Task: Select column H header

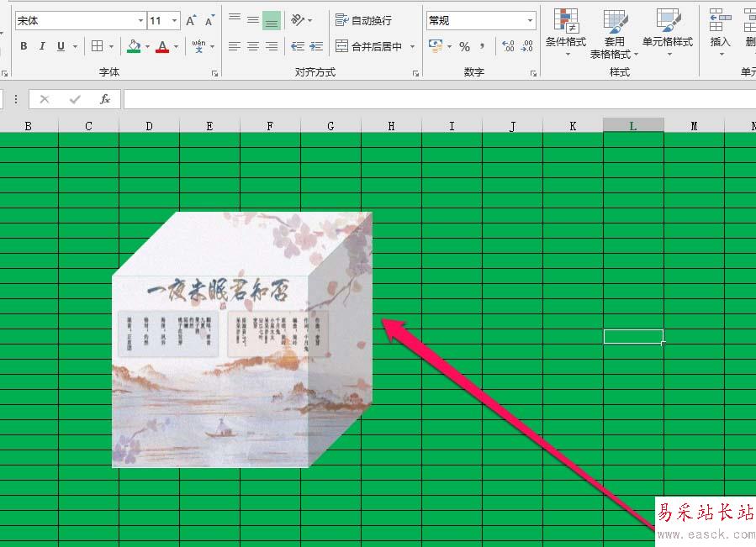Action: pyautogui.click(x=392, y=126)
